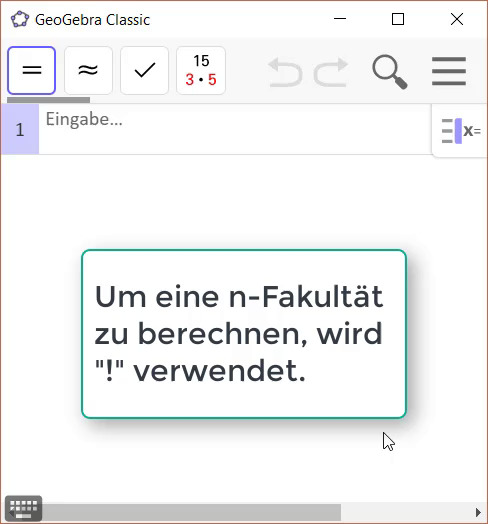This screenshot has height=524, width=488.
Task: Select the Factor tool showing 15 = 3·5
Action: pos(201,71)
